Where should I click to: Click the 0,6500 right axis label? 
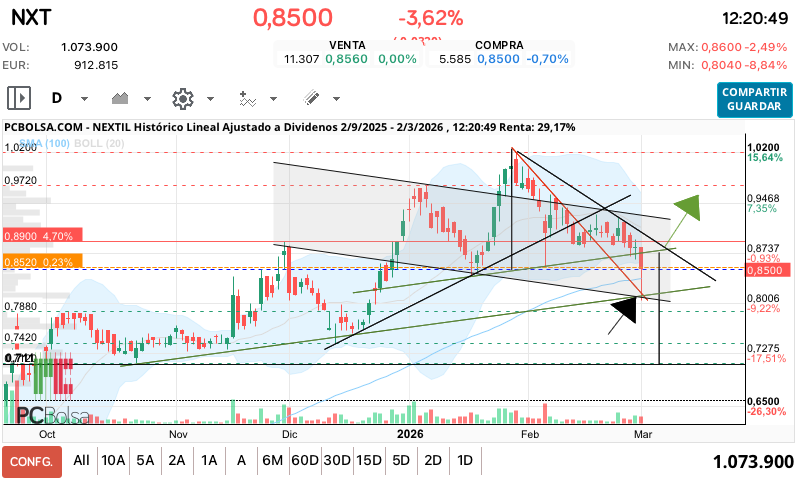pos(763,401)
